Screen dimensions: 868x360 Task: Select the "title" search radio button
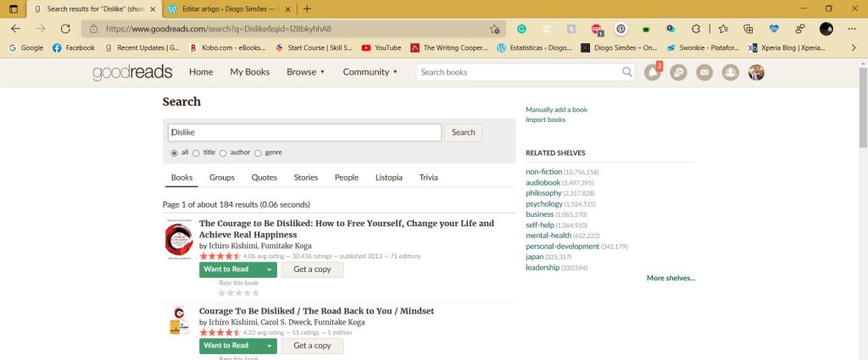(197, 153)
